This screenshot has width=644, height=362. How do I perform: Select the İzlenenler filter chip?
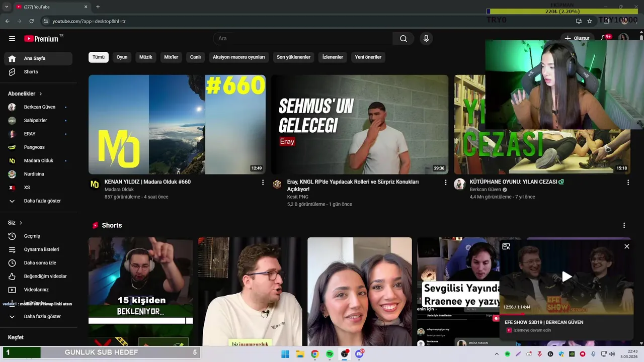point(333,57)
